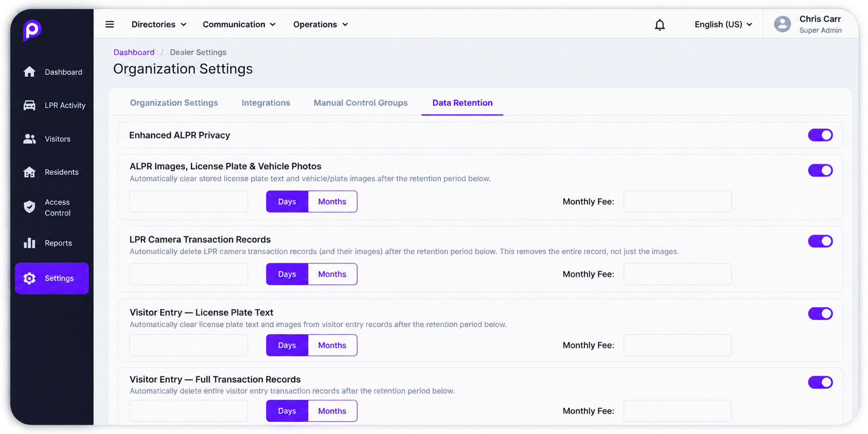Click the purple P logo

32,30
